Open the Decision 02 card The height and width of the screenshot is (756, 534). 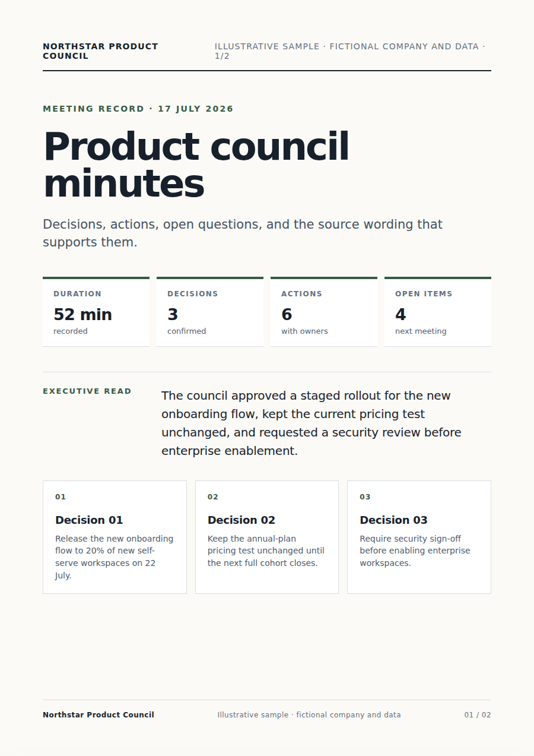click(267, 537)
